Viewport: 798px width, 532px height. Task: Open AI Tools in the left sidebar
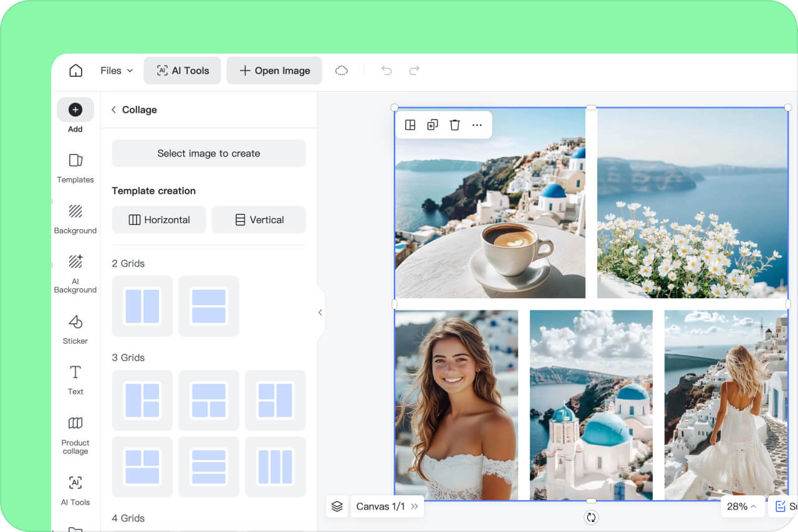tap(75, 490)
